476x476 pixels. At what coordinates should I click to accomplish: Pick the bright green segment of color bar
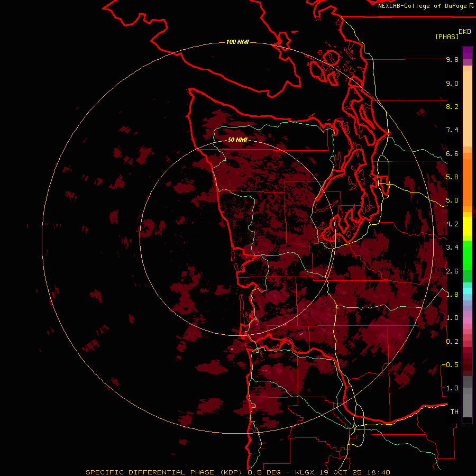click(467, 255)
